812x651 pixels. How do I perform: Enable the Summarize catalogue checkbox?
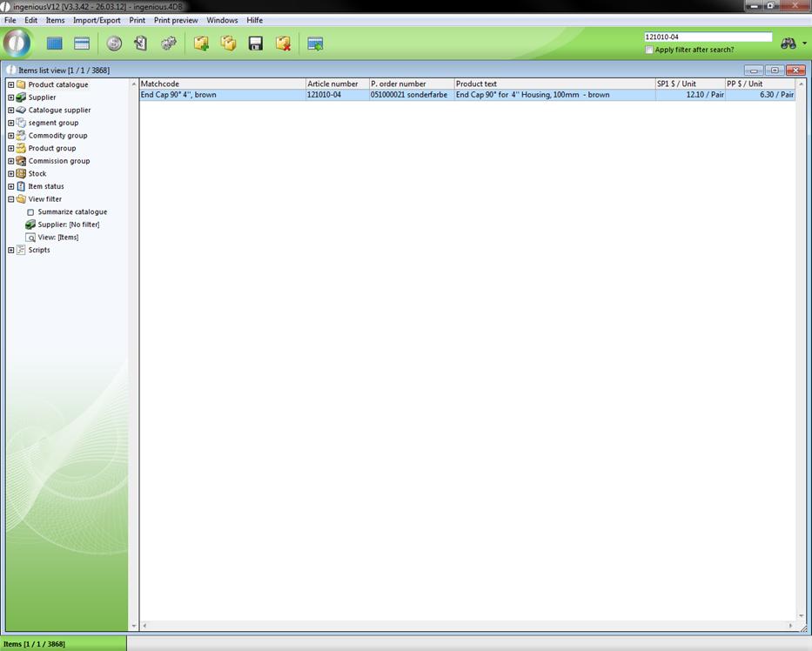click(x=30, y=212)
